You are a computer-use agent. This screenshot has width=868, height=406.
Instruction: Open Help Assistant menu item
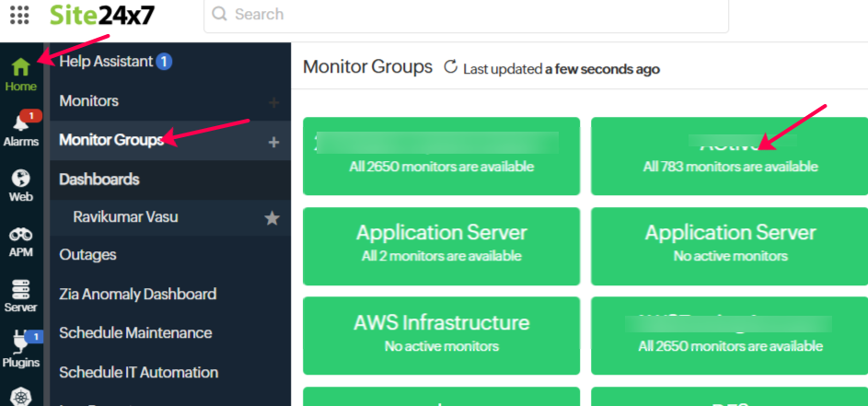coord(106,62)
